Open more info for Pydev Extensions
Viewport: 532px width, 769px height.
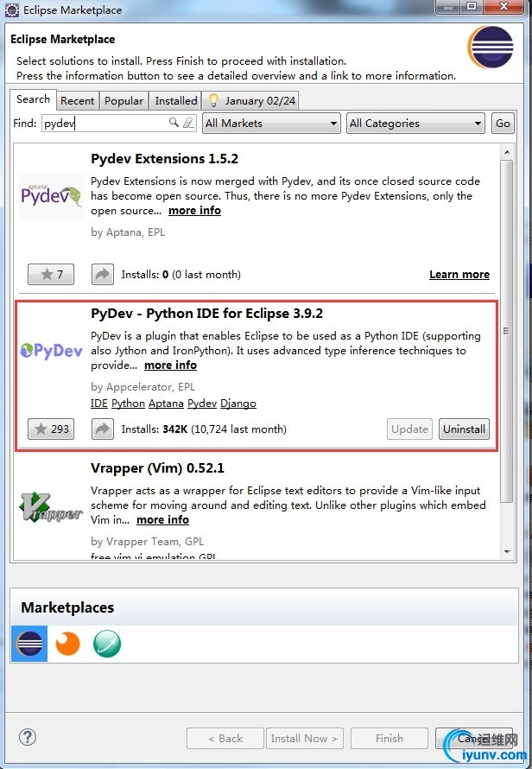194,211
